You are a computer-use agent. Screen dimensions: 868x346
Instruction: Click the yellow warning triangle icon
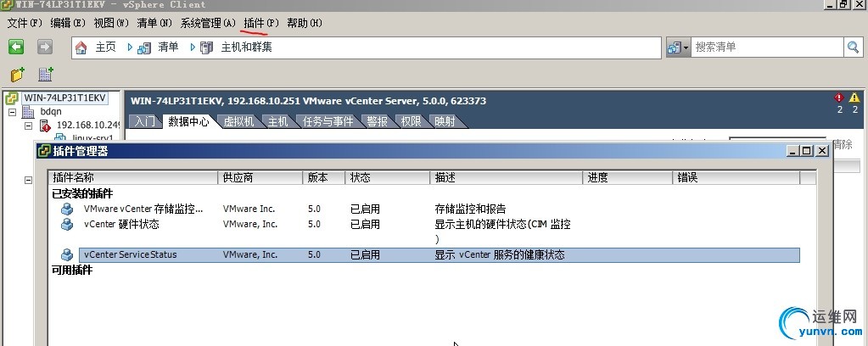click(854, 98)
